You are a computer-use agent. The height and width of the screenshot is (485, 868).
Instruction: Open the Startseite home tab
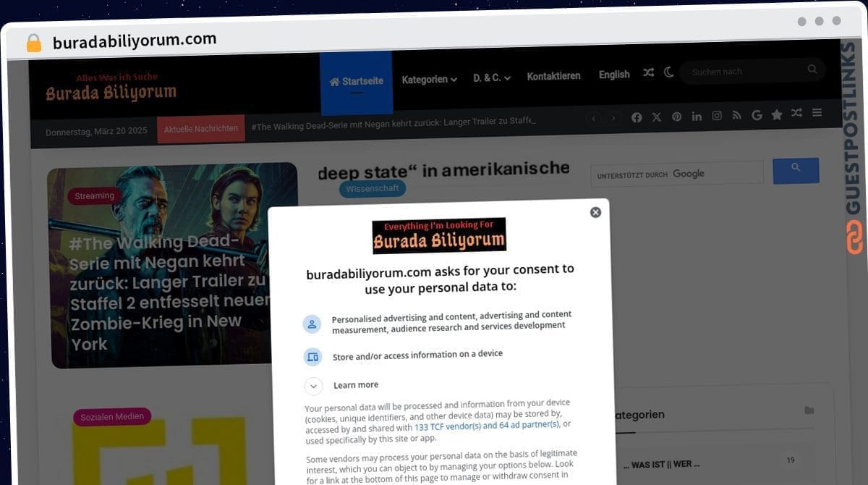(357, 82)
